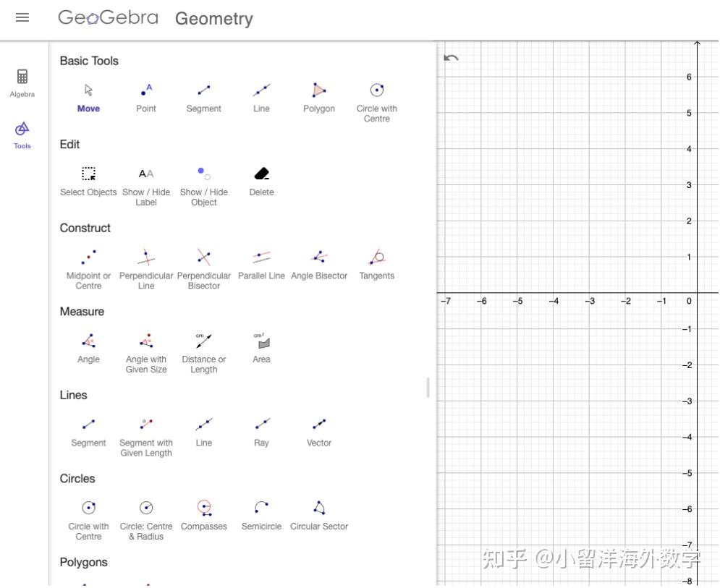Select the Midpoint or Centre tool

88,262
